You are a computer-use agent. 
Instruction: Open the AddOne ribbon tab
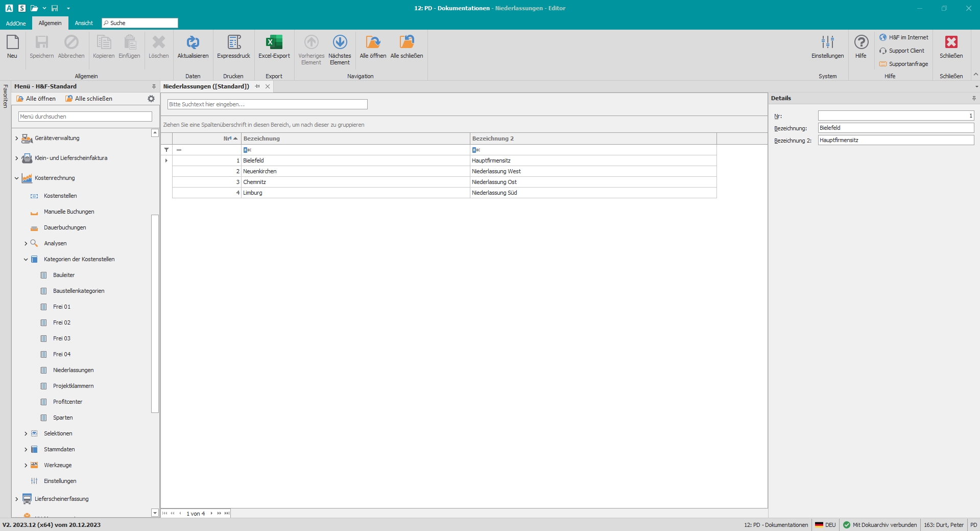pyautogui.click(x=16, y=23)
